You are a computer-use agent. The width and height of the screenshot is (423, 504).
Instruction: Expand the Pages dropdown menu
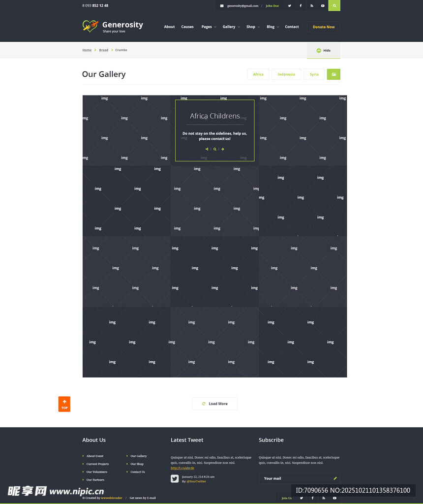coord(209,27)
